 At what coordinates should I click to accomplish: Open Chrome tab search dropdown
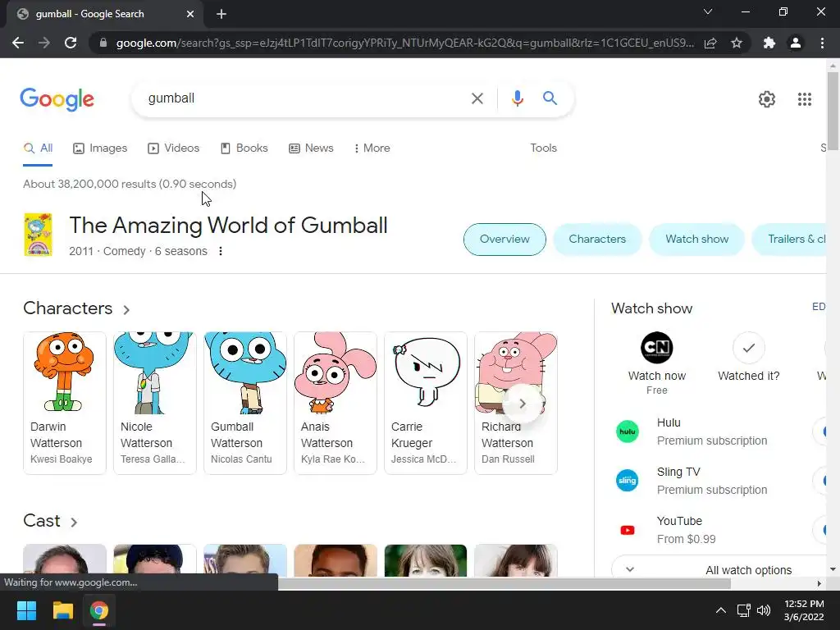[708, 11]
